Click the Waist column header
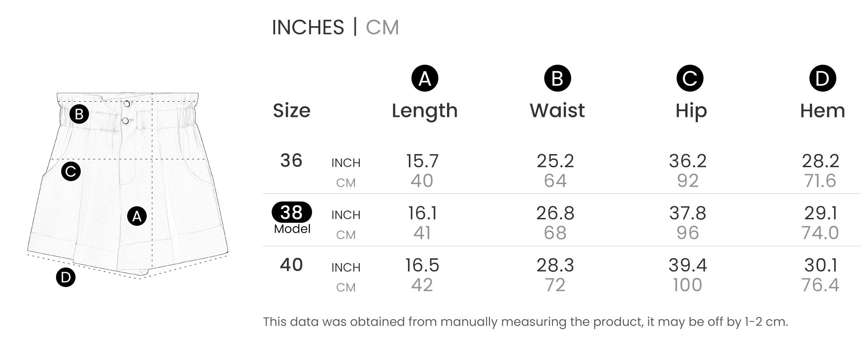 pyautogui.click(x=557, y=111)
